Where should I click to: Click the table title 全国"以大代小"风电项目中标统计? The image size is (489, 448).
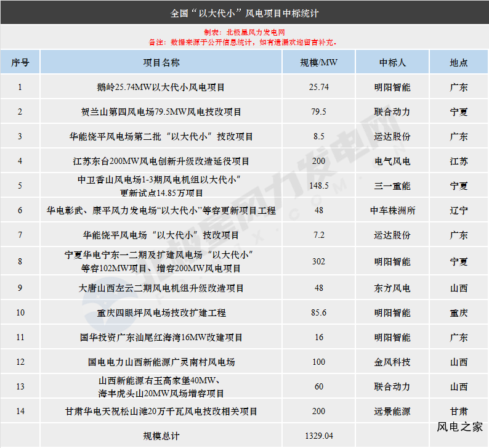click(x=244, y=14)
